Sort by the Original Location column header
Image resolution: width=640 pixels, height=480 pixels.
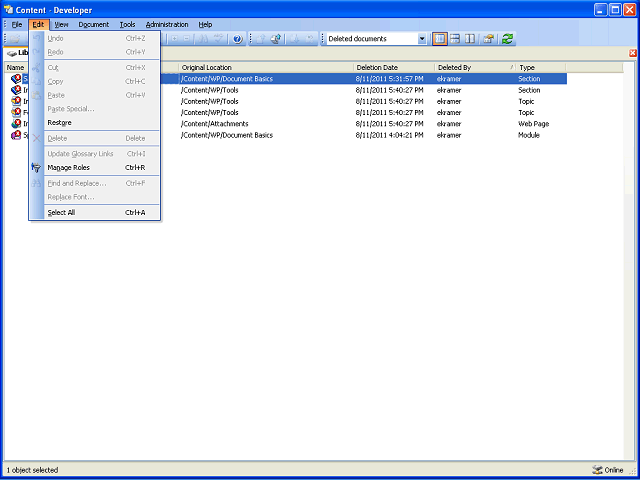(266, 67)
